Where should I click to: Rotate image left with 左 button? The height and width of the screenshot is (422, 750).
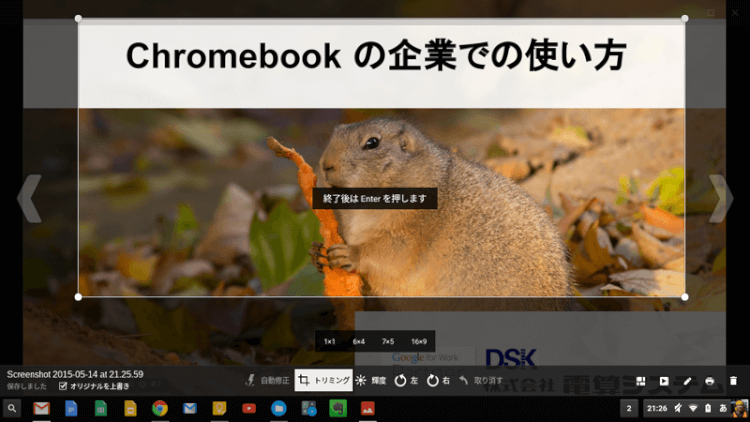point(406,381)
